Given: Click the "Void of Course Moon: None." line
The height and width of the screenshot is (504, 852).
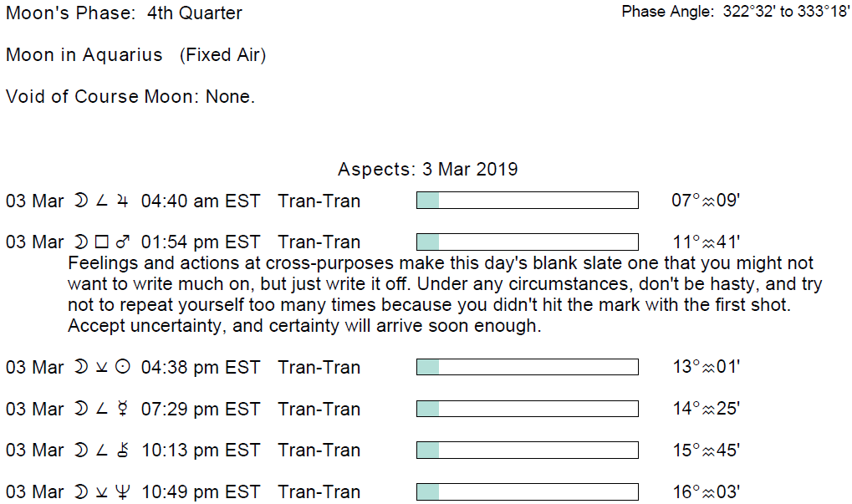Looking at the screenshot, I should tap(130, 97).
